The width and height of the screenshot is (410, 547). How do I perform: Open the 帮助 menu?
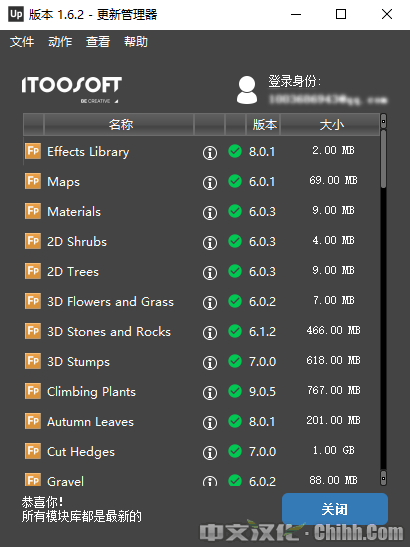pos(136,42)
